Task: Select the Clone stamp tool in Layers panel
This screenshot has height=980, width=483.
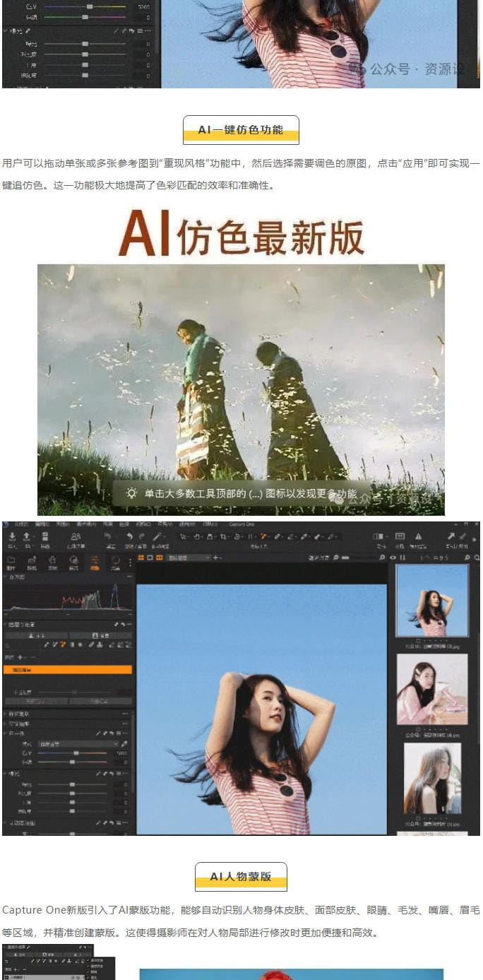Action: tap(100, 644)
